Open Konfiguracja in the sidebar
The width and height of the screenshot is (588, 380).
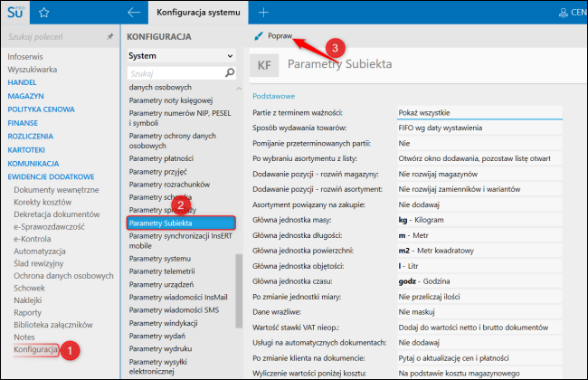coord(35,349)
